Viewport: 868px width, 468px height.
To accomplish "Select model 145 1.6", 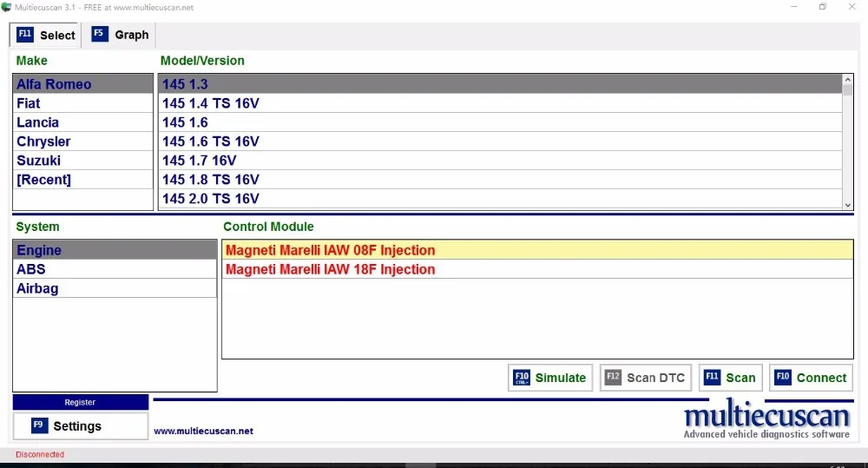I will 501,122.
